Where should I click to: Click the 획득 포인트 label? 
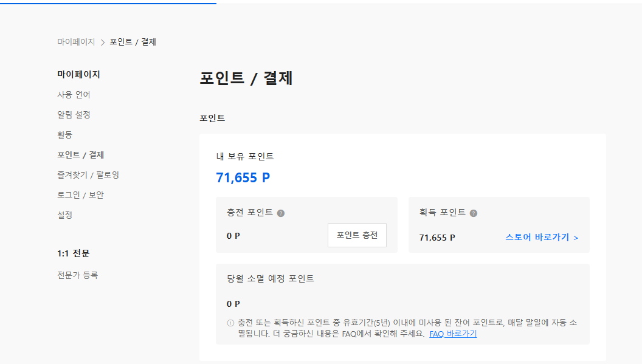coord(442,213)
